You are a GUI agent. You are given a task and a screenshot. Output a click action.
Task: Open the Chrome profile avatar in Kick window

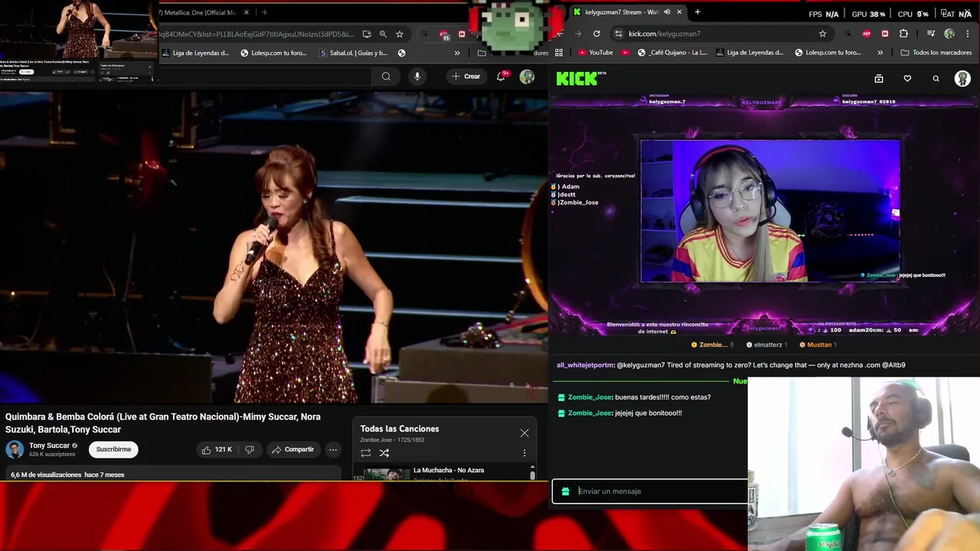tap(949, 34)
